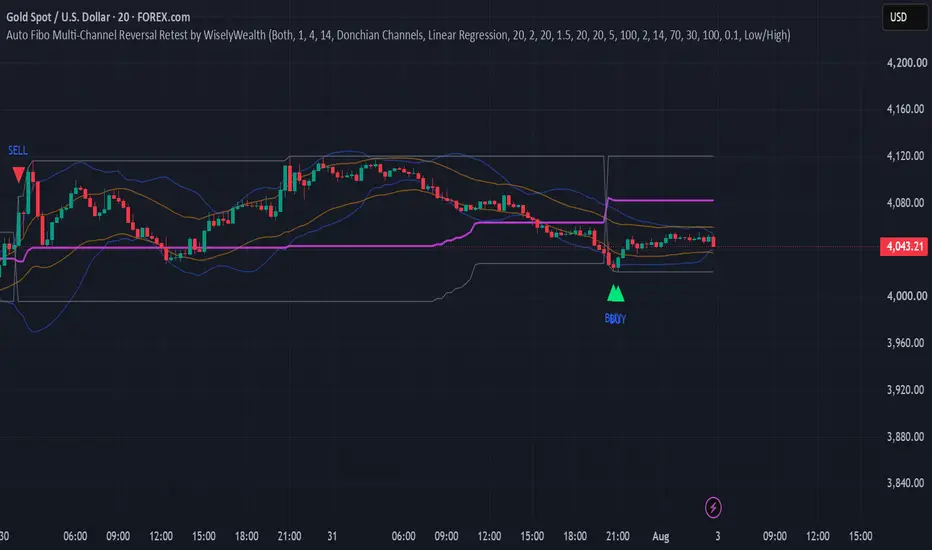
Task: Click the green BUY up-triangle marker
Action: click(615, 293)
